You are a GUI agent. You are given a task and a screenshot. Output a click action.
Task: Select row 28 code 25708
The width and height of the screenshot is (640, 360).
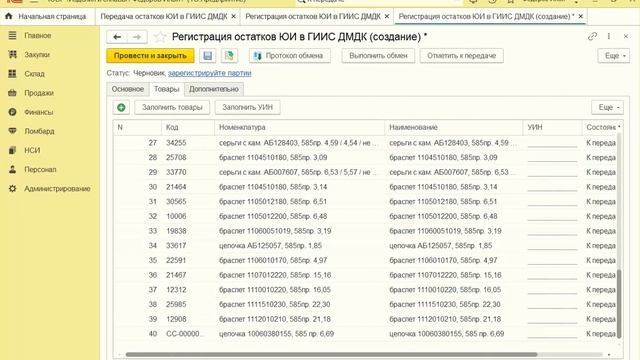click(176, 158)
